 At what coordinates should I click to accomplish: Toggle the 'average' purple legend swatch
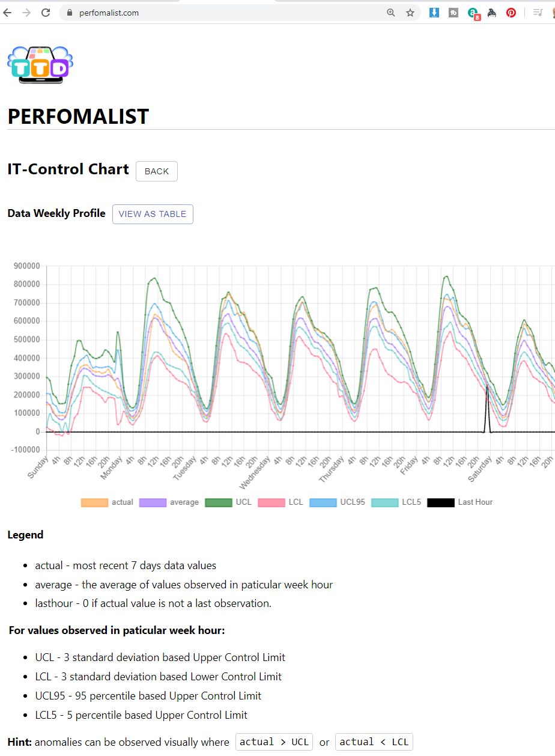coord(153,502)
